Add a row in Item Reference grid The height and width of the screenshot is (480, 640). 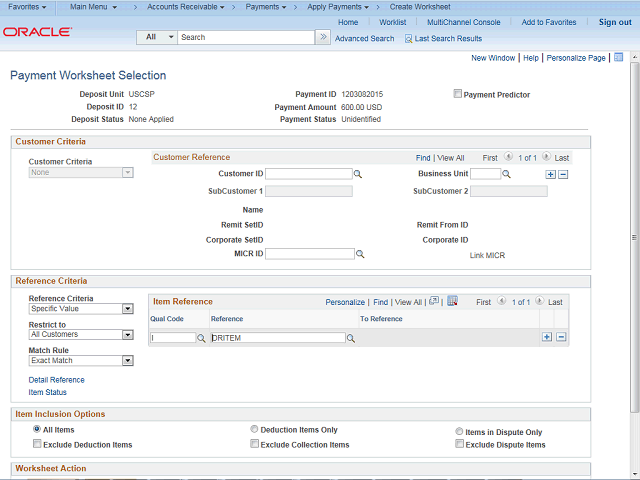pyautogui.click(x=547, y=337)
